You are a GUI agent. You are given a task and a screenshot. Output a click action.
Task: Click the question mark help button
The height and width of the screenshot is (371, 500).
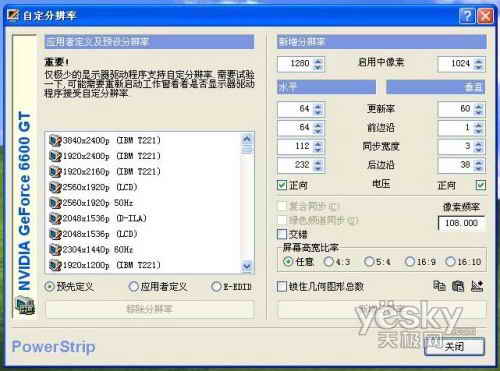pyautogui.click(x=467, y=16)
